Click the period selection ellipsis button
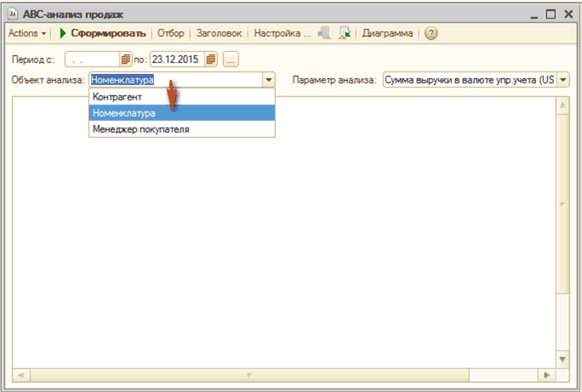This screenshot has width=582, height=392. [x=231, y=59]
